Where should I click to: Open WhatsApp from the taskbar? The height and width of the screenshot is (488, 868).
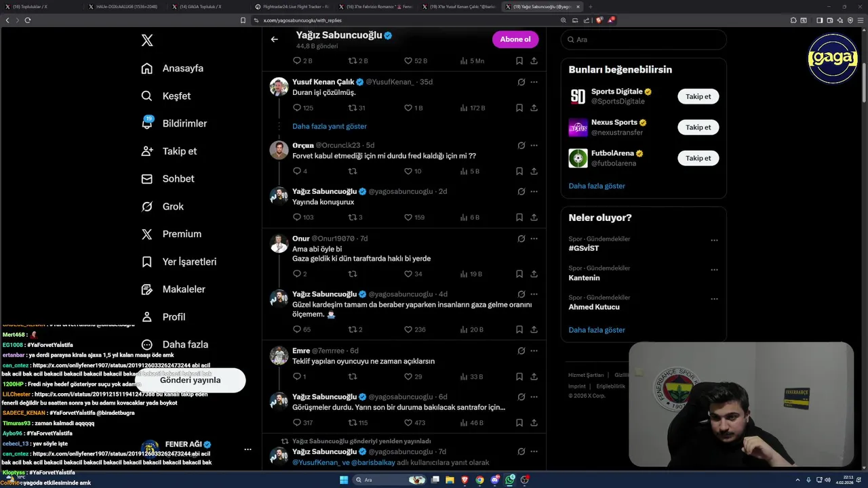(510, 480)
